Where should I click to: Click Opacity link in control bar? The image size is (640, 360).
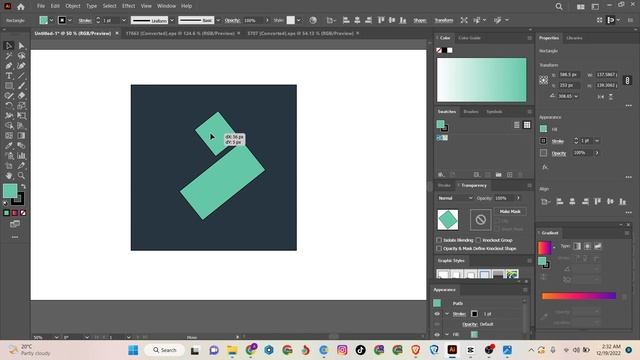(x=232, y=20)
